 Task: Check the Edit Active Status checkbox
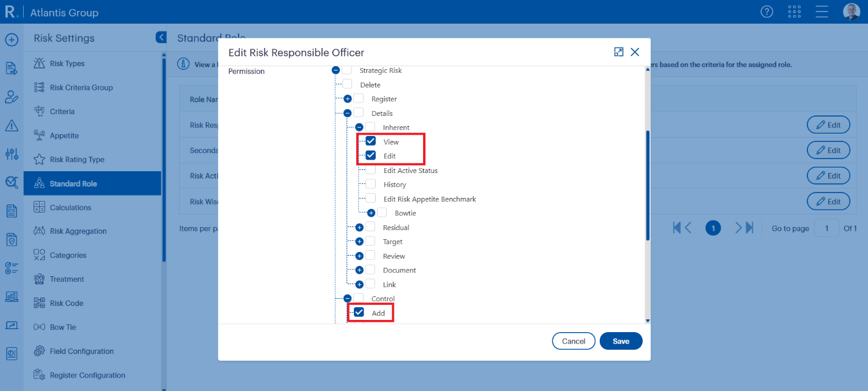point(370,170)
